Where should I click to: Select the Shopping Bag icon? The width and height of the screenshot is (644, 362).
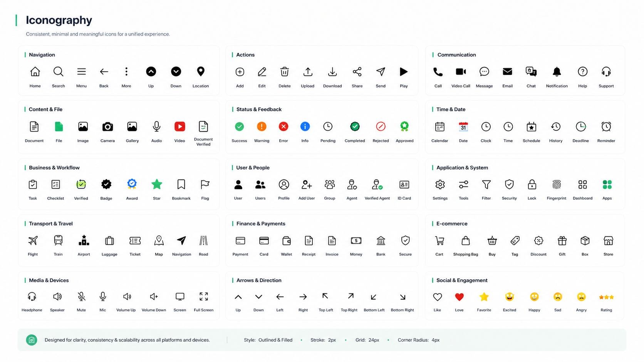click(466, 240)
